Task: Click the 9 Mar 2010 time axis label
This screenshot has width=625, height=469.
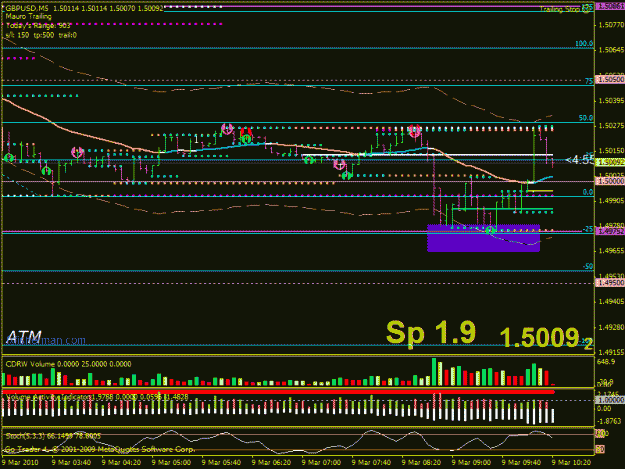Action: point(20,463)
